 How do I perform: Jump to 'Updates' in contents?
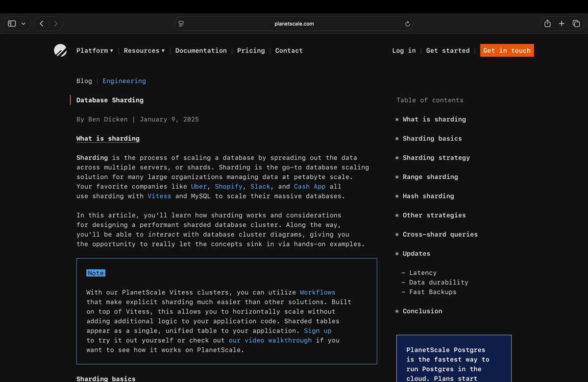416,253
